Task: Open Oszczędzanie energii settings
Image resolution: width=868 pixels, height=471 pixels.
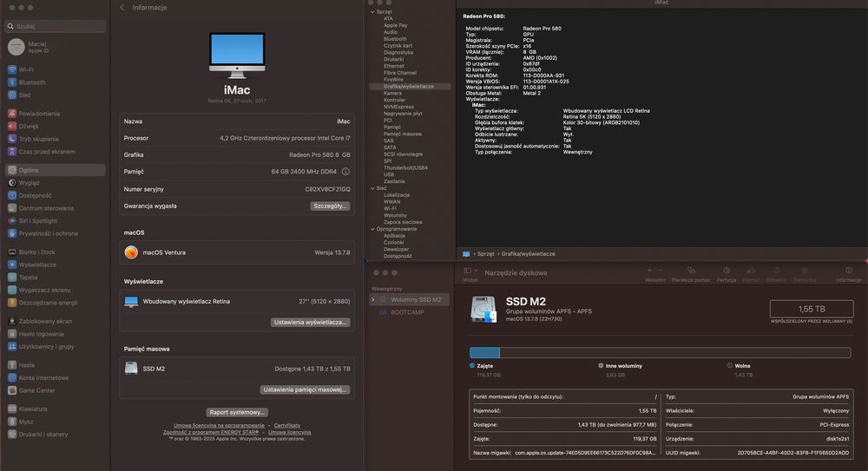Action: point(48,303)
